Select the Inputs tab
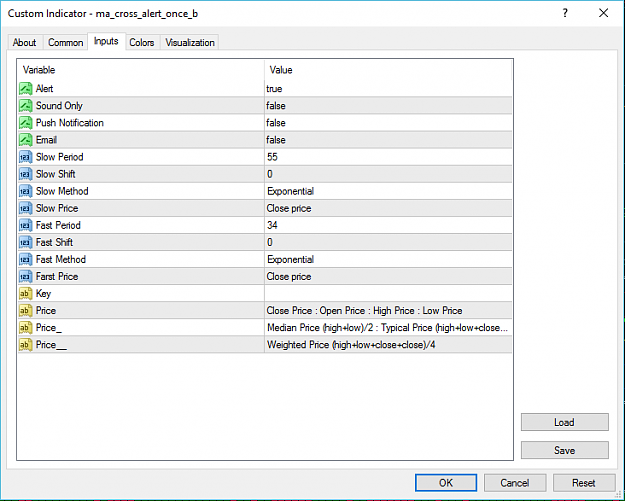Viewport: 625px width, 501px height. click(x=106, y=41)
